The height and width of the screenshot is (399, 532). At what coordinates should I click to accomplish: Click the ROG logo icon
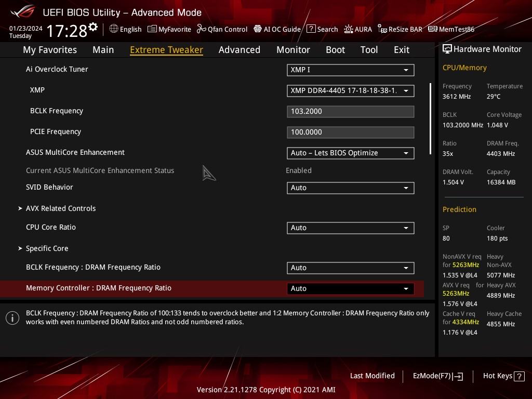coord(23,12)
